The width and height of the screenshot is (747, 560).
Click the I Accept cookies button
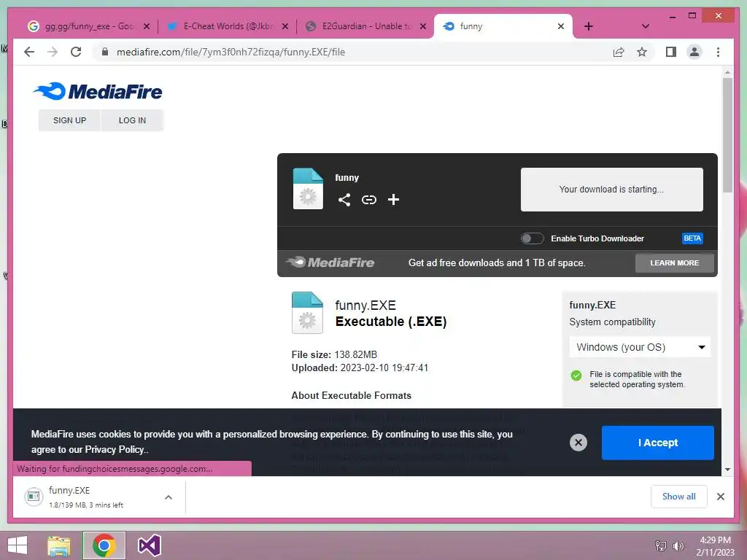[658, 443]
